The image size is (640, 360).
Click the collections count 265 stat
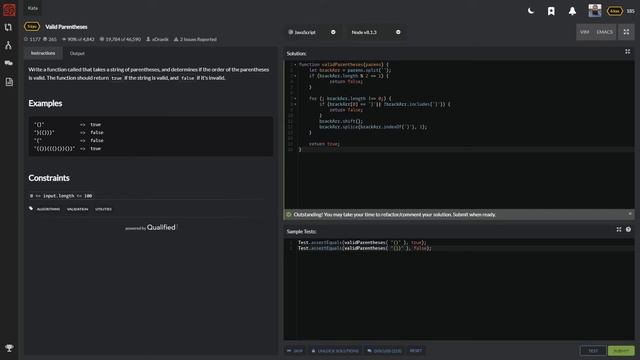(50, 39)
